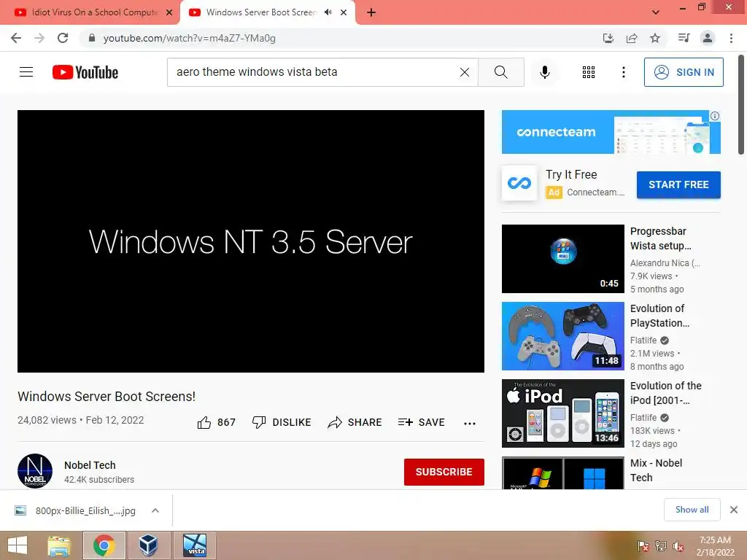Open the Evolution of PlayStation thumbnail

(x=562, y=336)
